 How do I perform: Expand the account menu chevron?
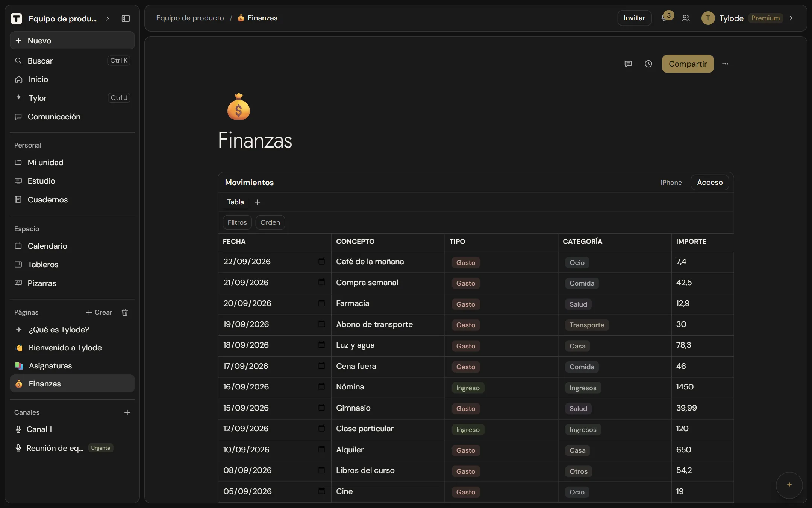pyautogui.click(x=791, y=18)
